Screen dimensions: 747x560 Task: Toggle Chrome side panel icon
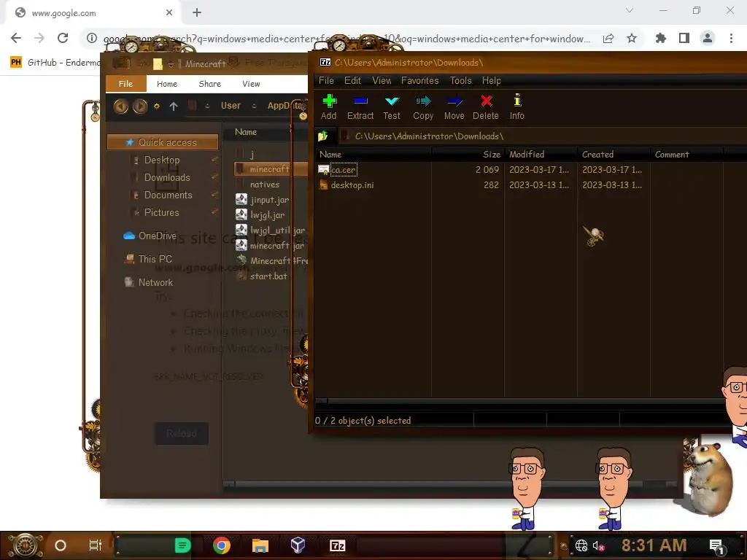[x=684, y=38]
